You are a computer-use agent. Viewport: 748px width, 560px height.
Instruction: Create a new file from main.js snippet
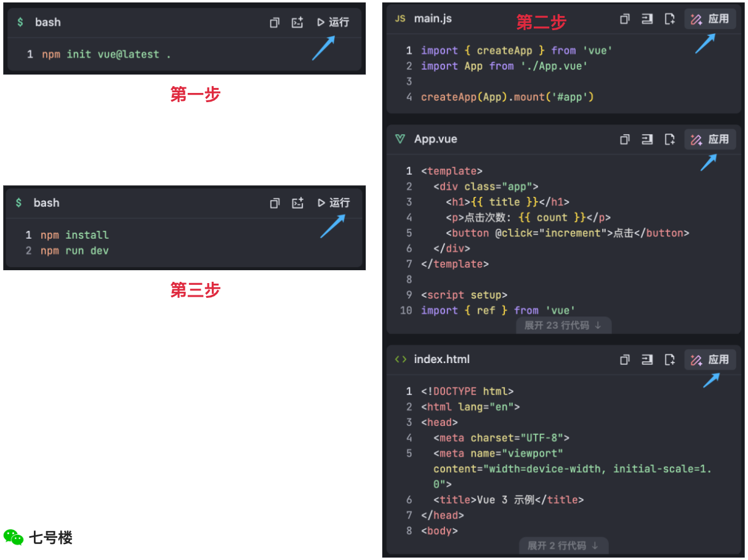670,18
